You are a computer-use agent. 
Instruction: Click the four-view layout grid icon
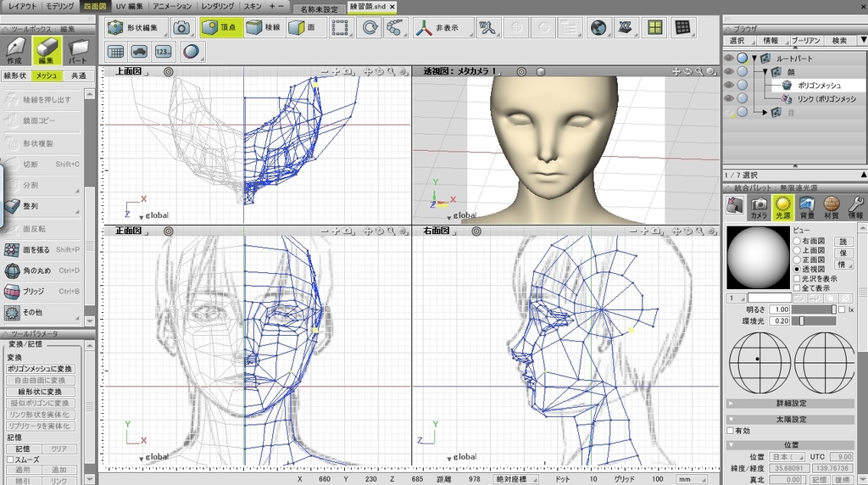654,27
